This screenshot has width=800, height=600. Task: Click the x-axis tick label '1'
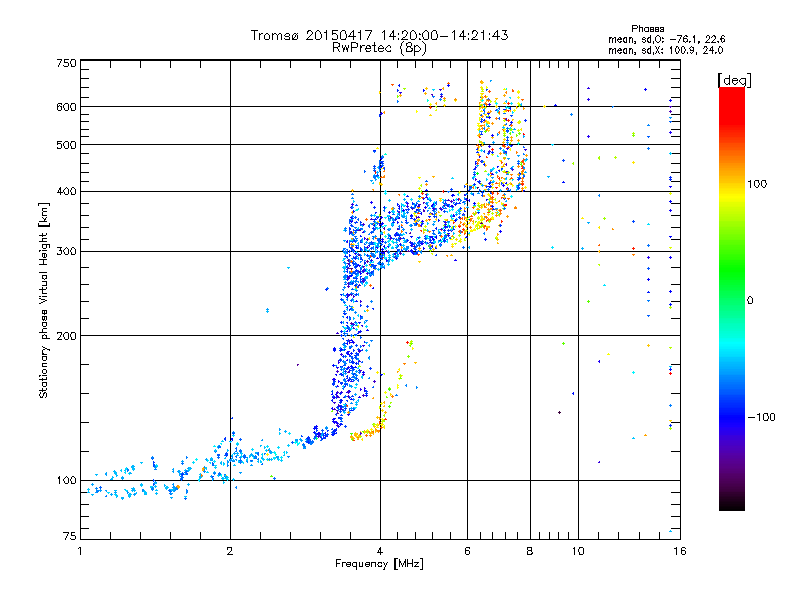tap(80, 551)
